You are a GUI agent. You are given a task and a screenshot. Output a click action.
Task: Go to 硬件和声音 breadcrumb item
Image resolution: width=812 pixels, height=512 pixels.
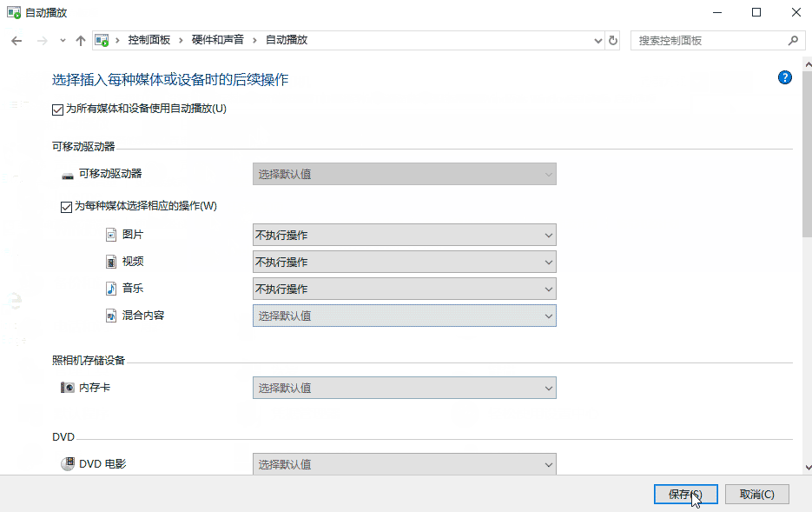[218, 41]
